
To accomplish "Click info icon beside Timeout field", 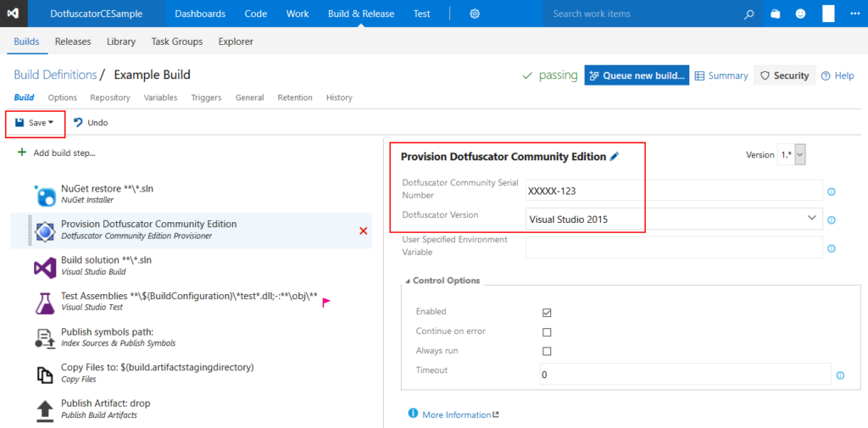I will (840, 375).
